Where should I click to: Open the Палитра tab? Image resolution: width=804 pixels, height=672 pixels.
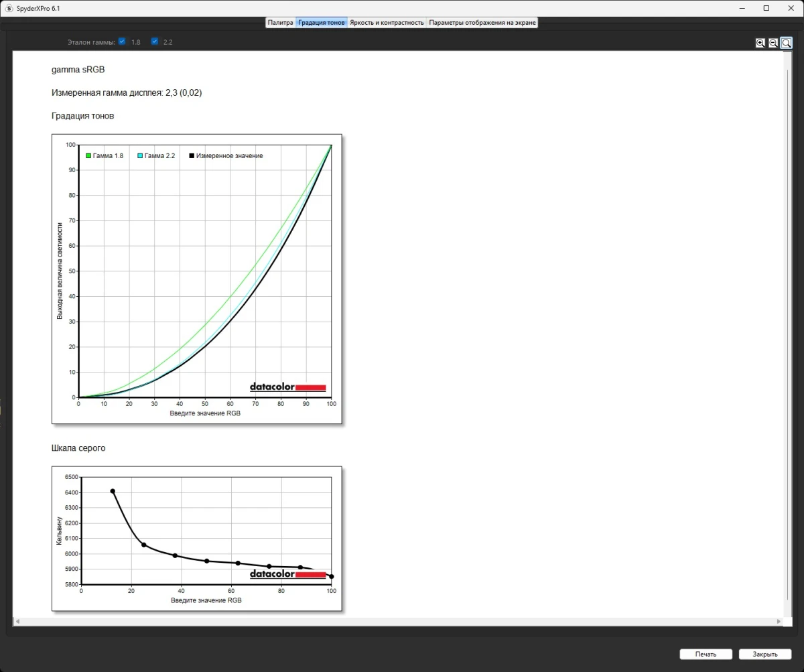(280, 22)
